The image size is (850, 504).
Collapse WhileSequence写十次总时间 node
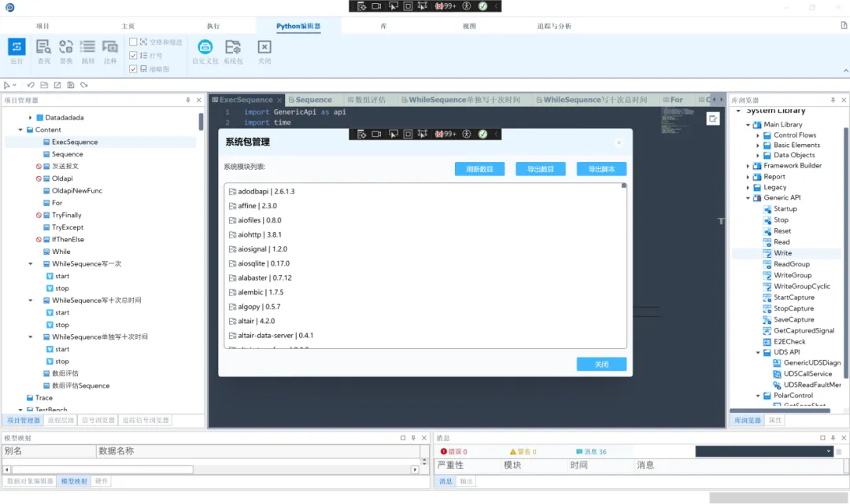tap(31, 300)
